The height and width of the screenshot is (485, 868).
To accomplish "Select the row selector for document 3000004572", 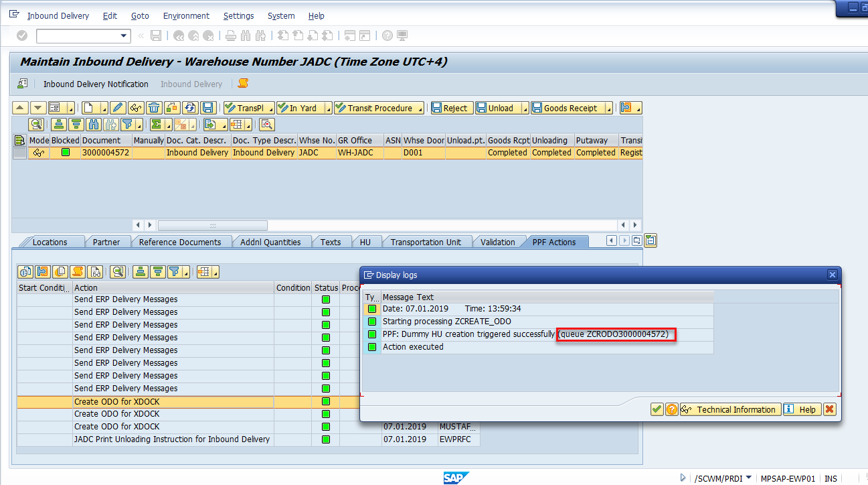I will pyautogui.click(x=19, y=153).
